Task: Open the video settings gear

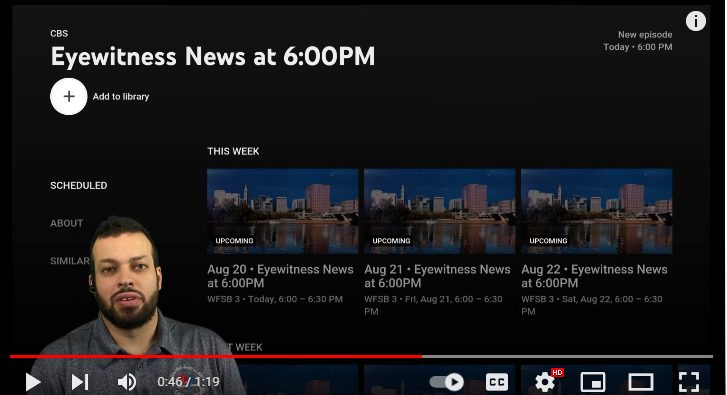Action: pyautogui.click(x=545, y=382)
